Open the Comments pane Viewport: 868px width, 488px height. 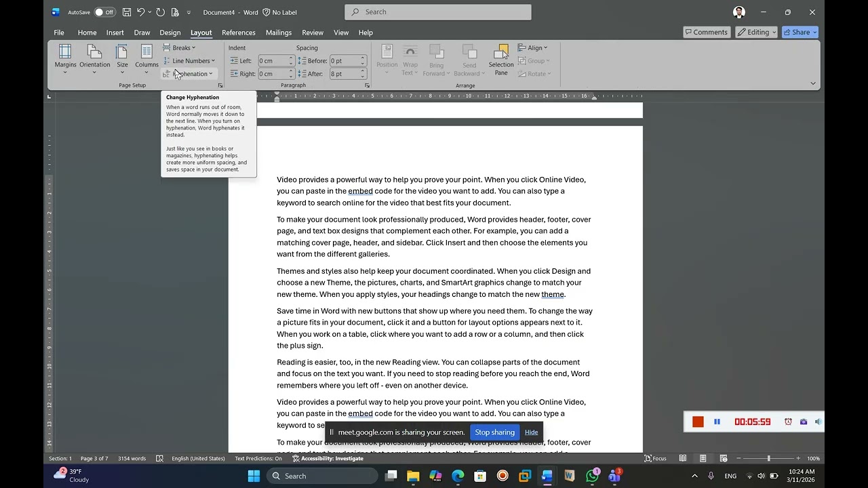coord(707,32)
